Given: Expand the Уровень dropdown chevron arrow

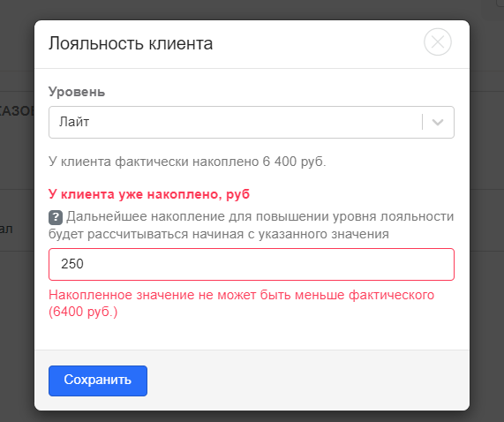Looking at the screenshot, I should pos(438,122).
